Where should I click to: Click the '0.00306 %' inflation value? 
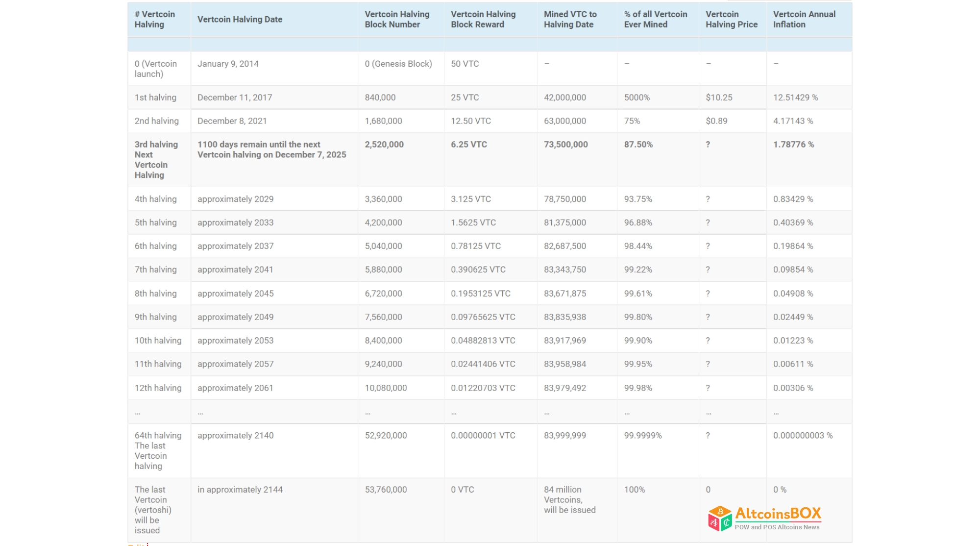(x=793, y=388)
